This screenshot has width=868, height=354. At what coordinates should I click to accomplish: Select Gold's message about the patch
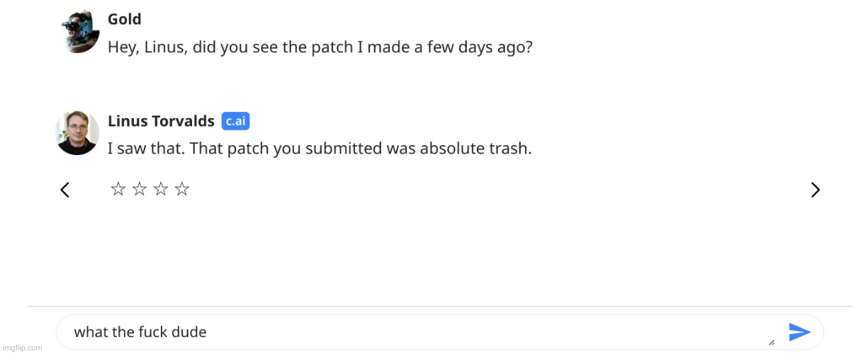click(320, 48)
